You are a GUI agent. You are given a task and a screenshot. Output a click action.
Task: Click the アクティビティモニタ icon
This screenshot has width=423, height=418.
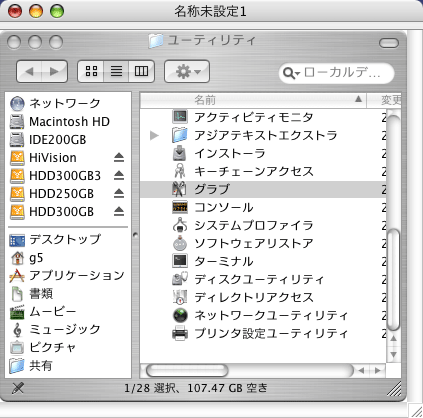(180, 117)
